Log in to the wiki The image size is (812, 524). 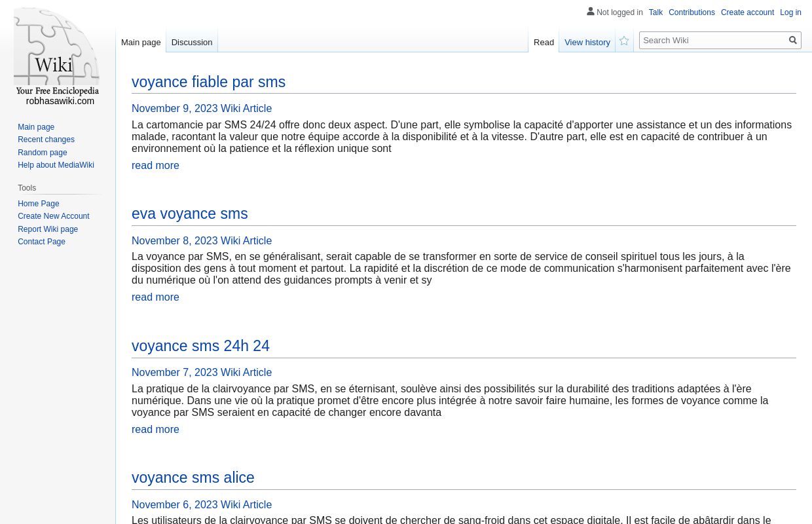pyautogui.click(x=790, y=12)
